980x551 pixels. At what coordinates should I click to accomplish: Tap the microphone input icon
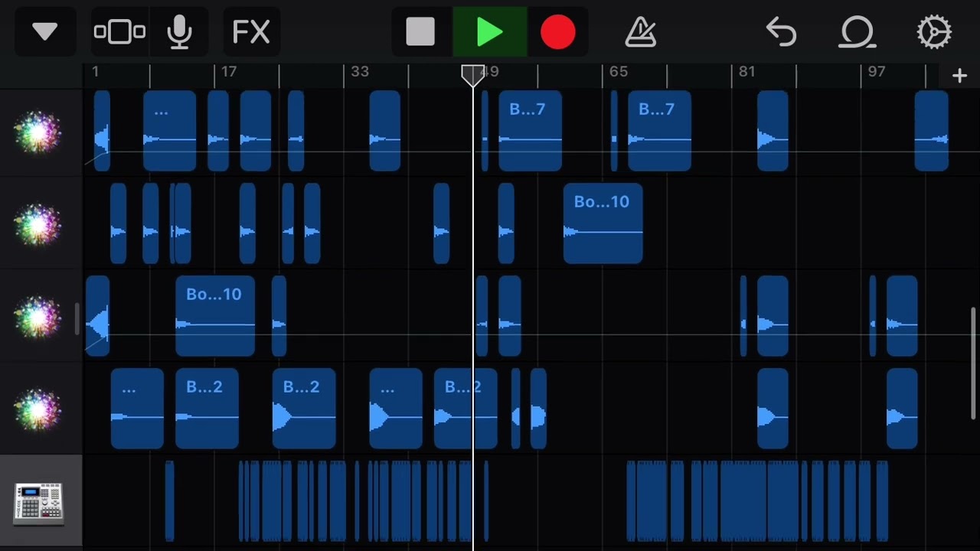pos(179,32)
